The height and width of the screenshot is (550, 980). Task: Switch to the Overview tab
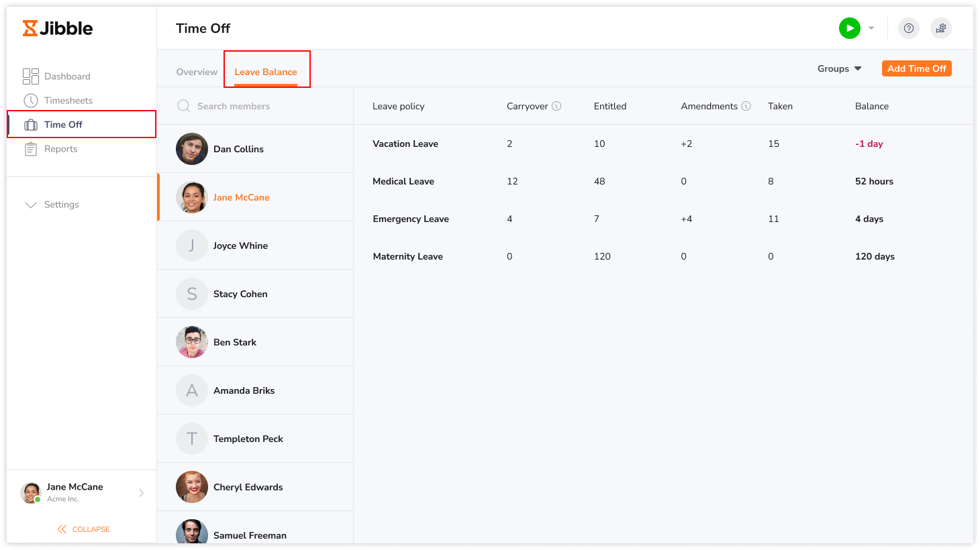pyautogui.click(x=197, y=71)
